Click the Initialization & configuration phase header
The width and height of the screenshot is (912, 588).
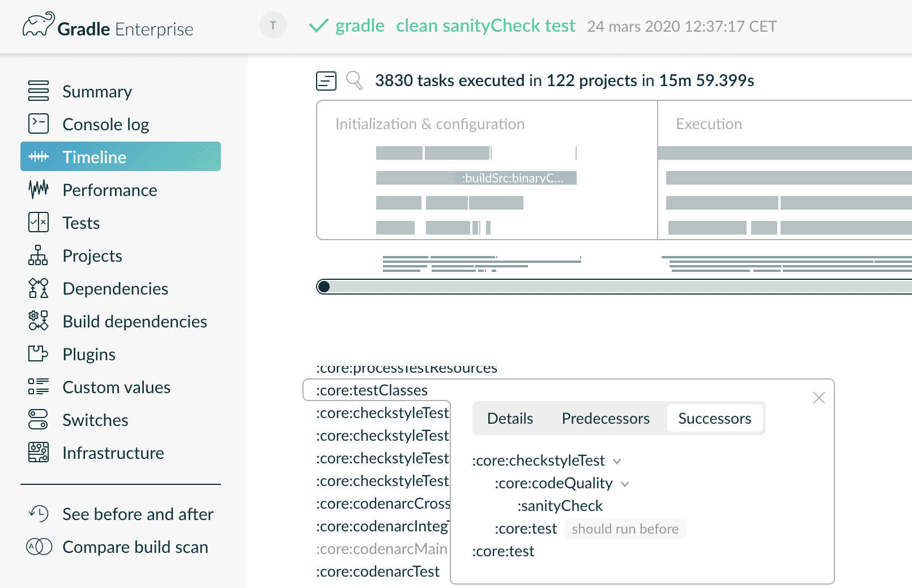[x=430, y=124]
